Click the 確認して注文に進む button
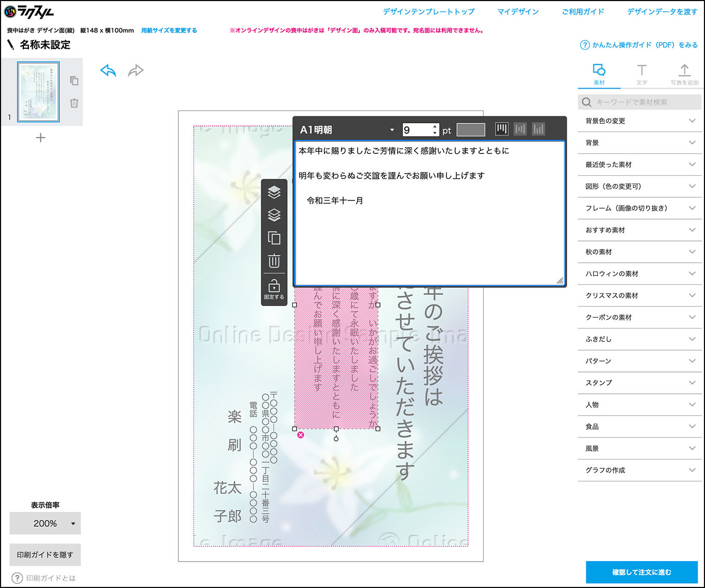705x588 pixels. point(642,572)
